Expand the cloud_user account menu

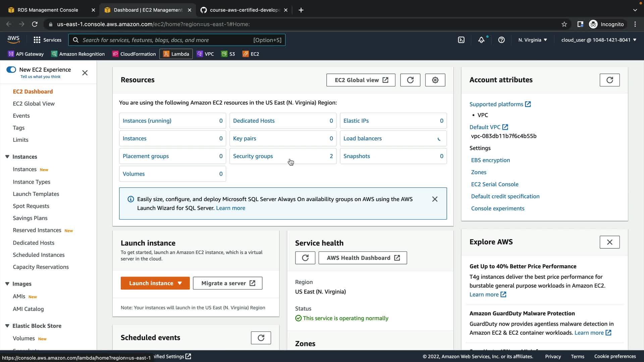(x=599, y=40)
